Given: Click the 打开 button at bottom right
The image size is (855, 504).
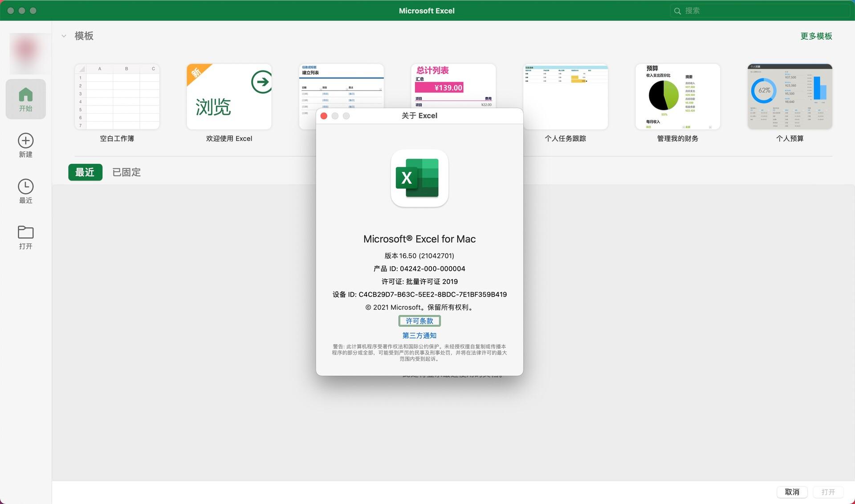Looking at the screenshot, I should 828,492.
